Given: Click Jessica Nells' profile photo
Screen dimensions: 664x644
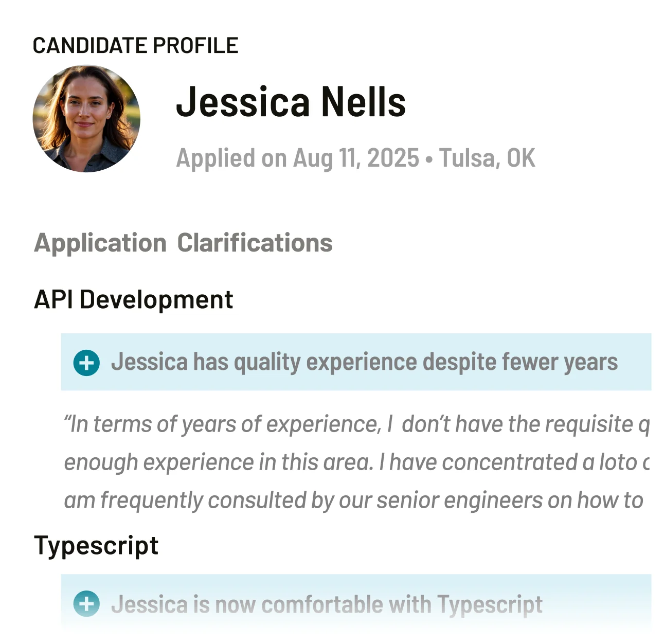Looking at the screenshot, I should 86,119.
